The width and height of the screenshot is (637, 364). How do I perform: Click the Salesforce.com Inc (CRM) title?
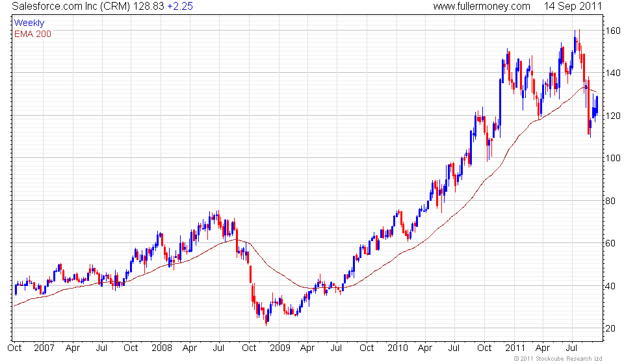pos(70,6)
